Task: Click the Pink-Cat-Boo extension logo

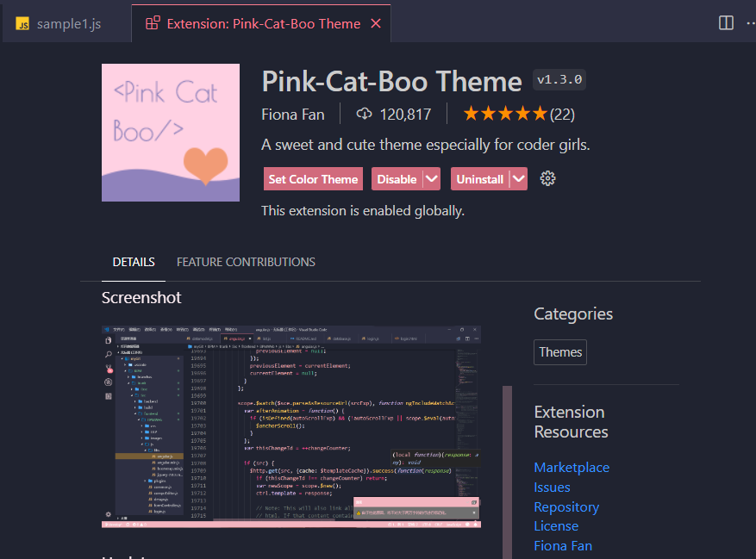Action: pyautogui.click(x=170, y=132)
